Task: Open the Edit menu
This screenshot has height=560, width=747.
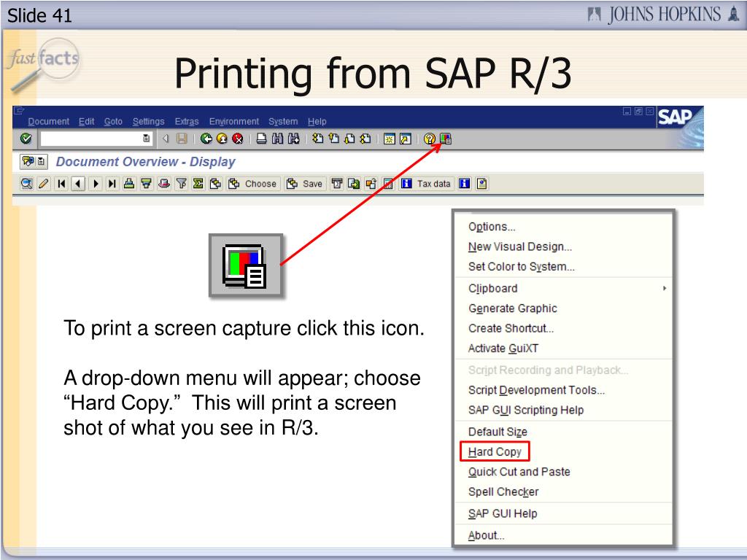Action: coord(86,122)
